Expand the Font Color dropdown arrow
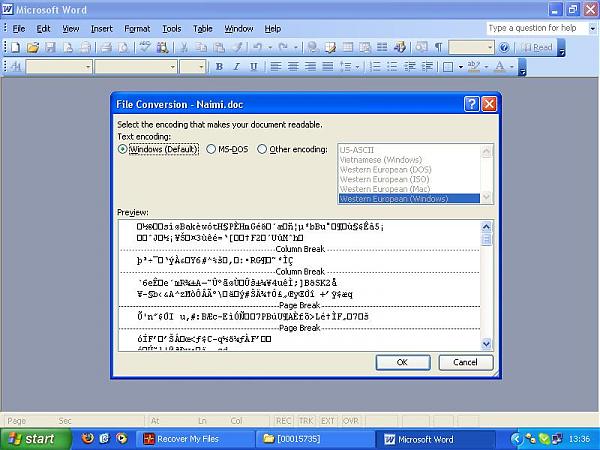The height and width of the screenshot is (450, 600). point(511,67)
